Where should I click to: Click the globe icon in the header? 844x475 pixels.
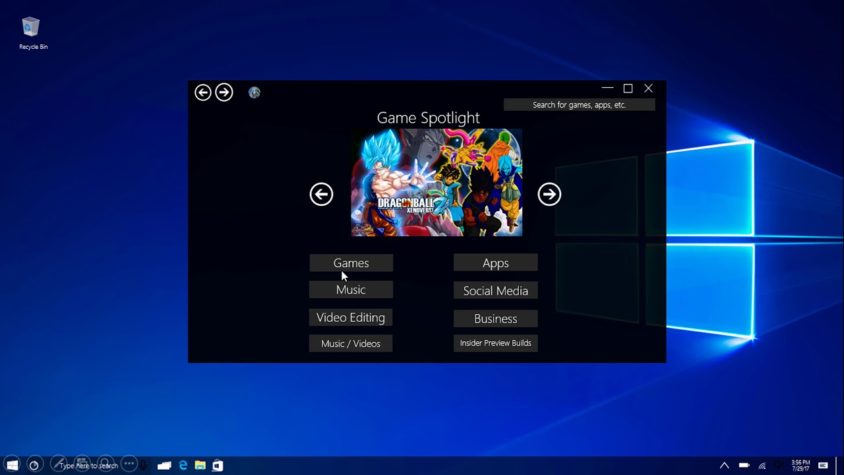point(255,93)
